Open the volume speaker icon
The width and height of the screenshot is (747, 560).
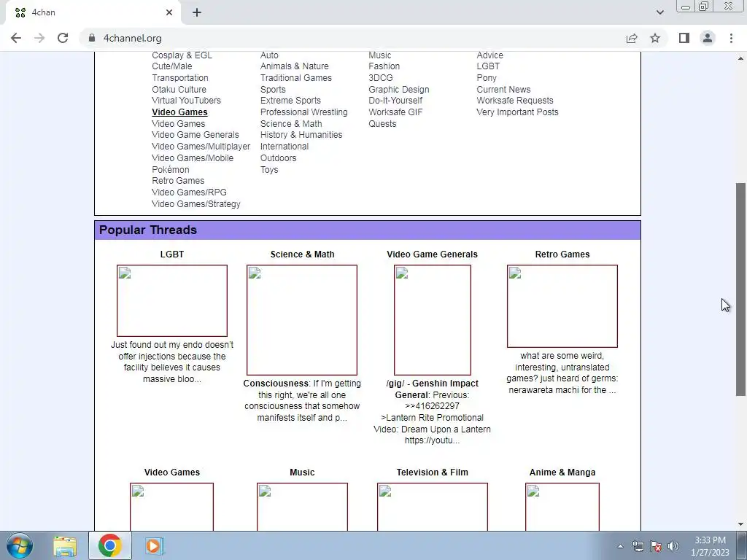pyautogui.click(x=673, y=546)
